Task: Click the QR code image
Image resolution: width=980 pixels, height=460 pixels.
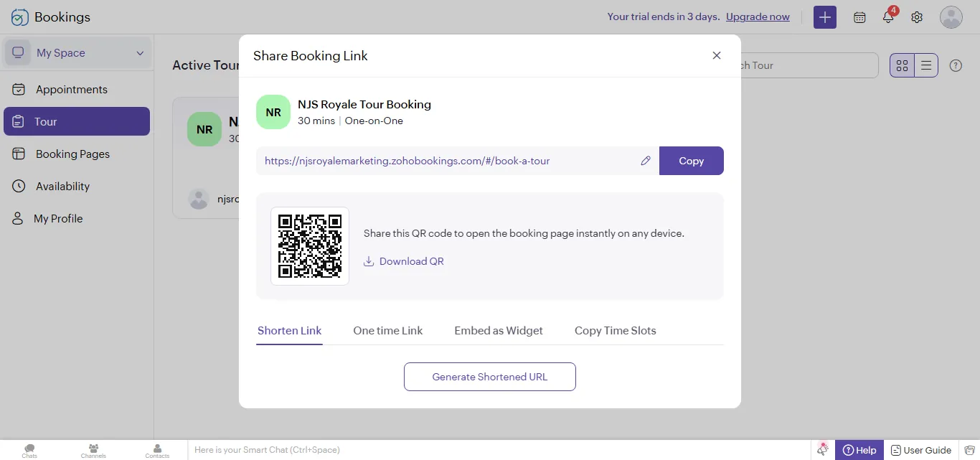Action: pyautogui.click(x=310, y=246)
